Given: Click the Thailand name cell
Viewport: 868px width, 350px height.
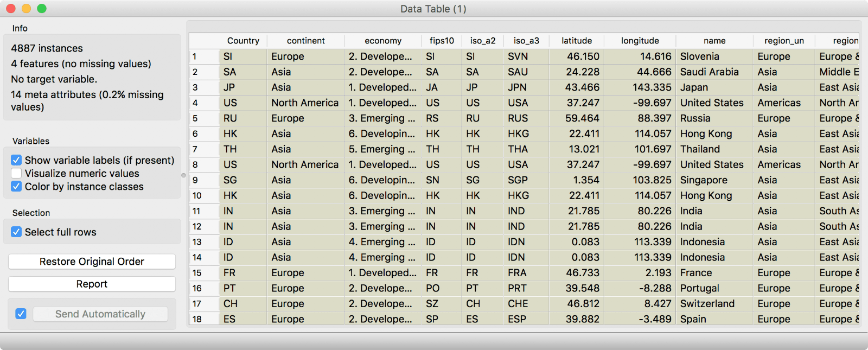Looking at the screenshot, I should [714, 149].
